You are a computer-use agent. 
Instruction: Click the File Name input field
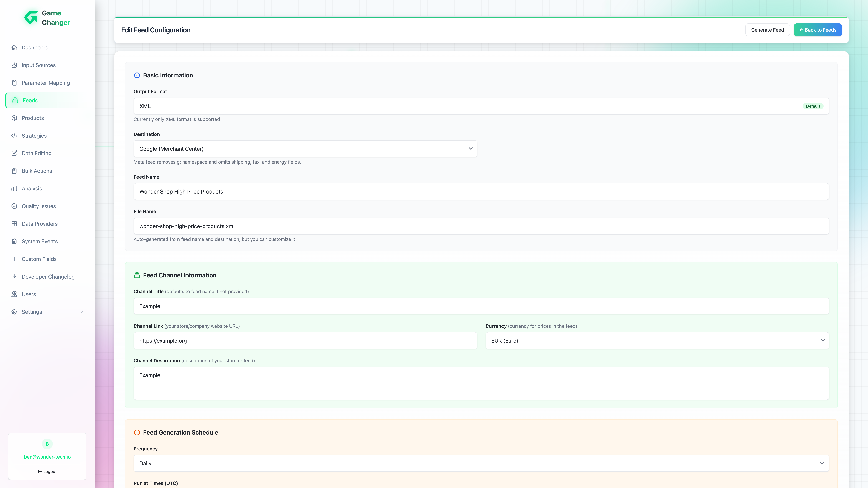481,226
